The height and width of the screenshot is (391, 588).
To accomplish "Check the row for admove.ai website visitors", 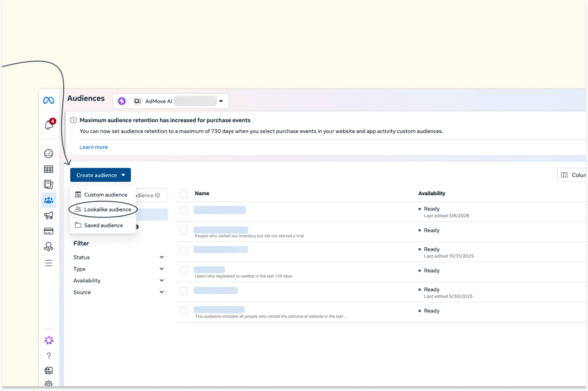I will pos(184,311).
